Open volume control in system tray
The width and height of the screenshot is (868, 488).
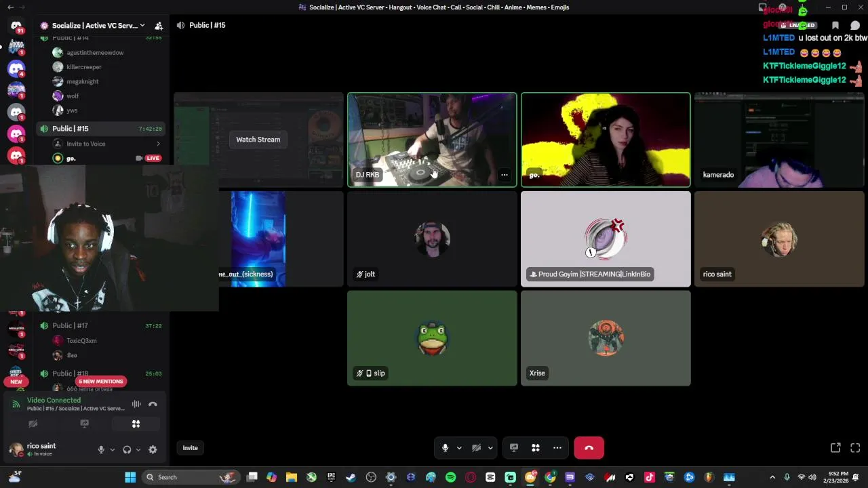[812, 477]
